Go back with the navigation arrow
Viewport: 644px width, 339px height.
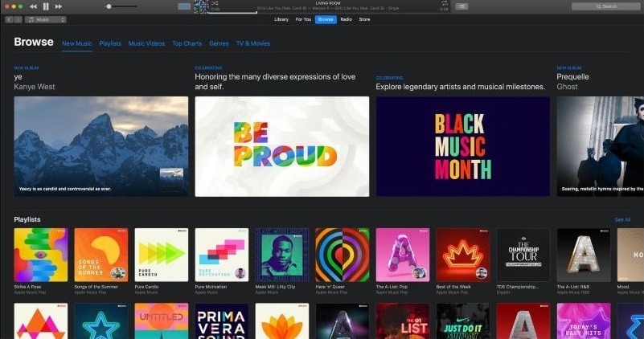click(10, 20)
